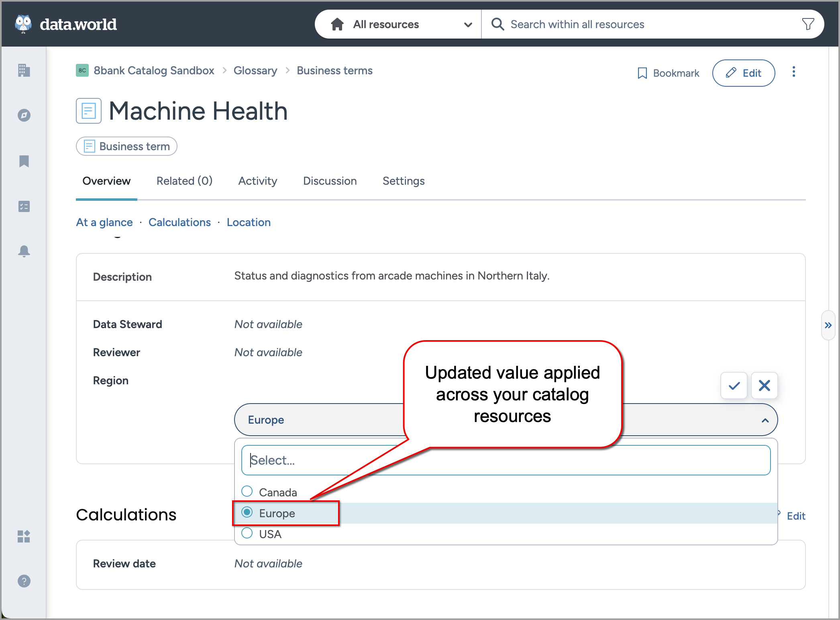
Task: Focus the Search within all resources field
Action: pyautogui.click(x=652, y=24)
